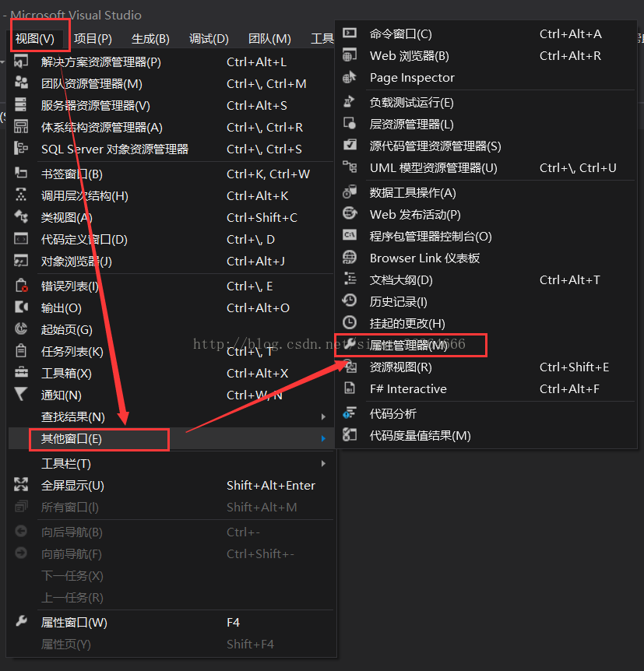The width and height of the screenshot is (644, 671).
Task: Click the Team Explorer icon (团队资源管理器)
Action: (21, 83)
